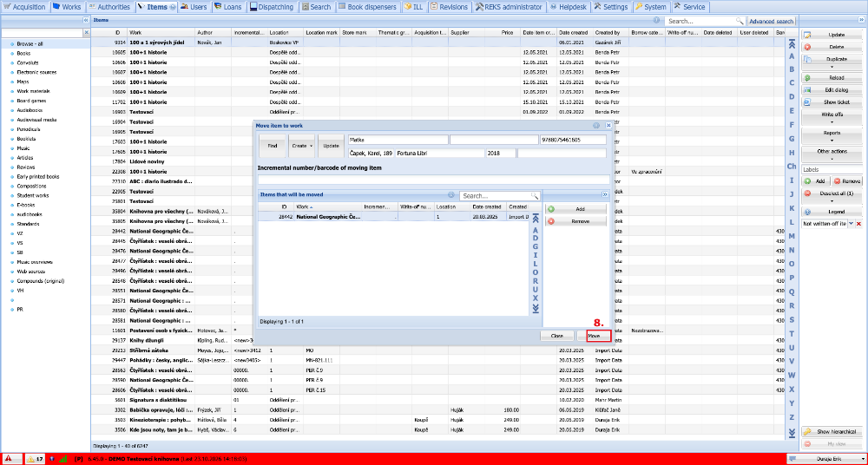Click the ISBN field 9788075461605

pos(573,140)
